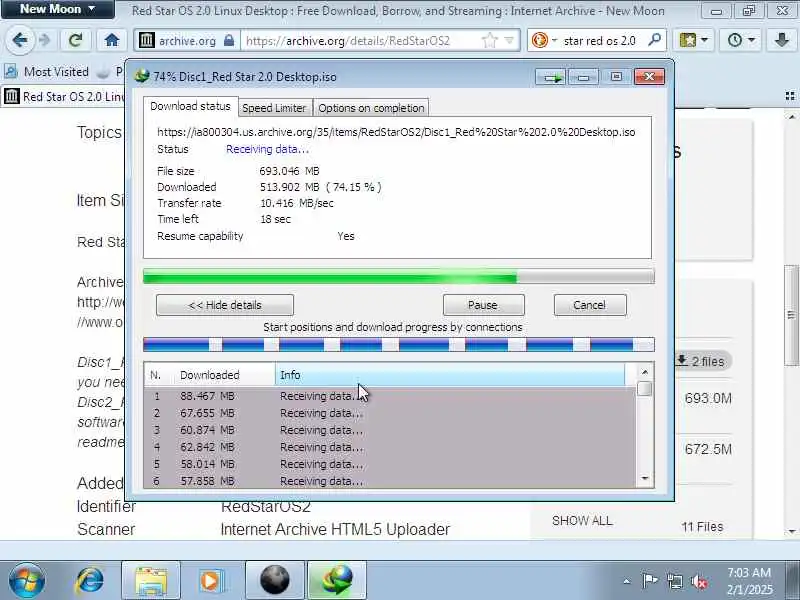
Task: Reload the page with the green refresh icon
Action: coord(76,40)
